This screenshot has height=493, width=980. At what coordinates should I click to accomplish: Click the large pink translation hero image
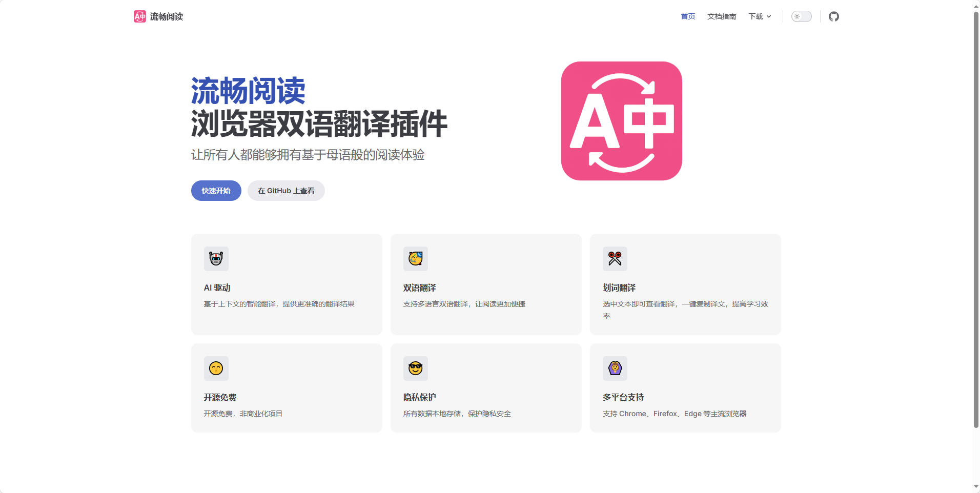621,121
